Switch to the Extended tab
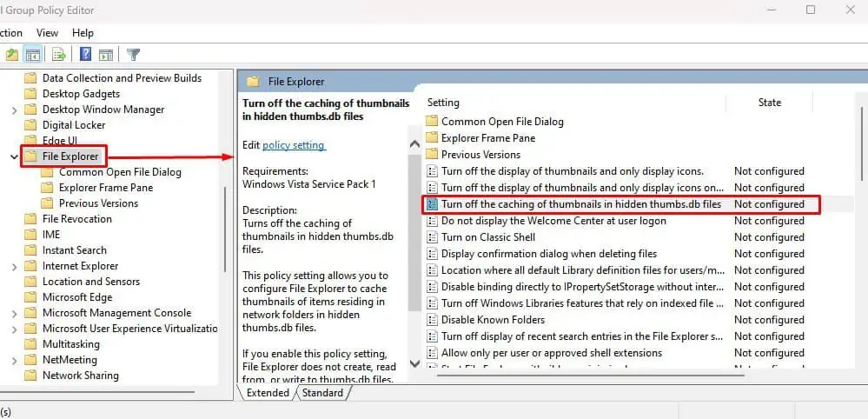Image resolution: width=868 pixels, height=419 pixels. (268, 393)
